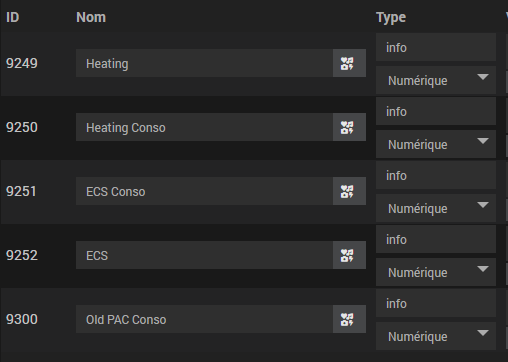This screenshot has height=362, width=508.
Task: Click the ECS Conso name field
Action: (x=204, y=191)
